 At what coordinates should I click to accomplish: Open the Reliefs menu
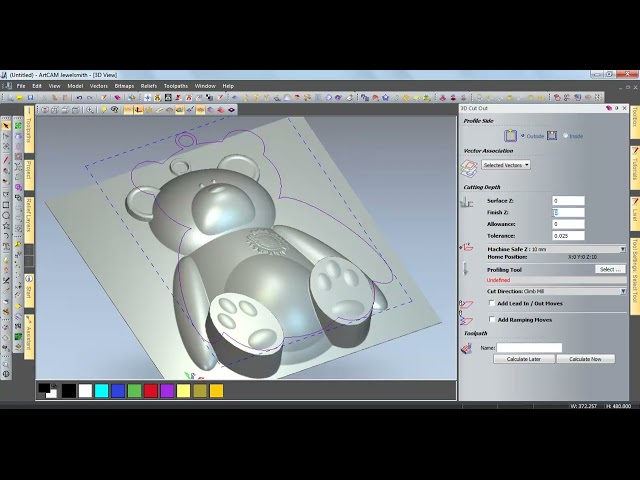coord(149,86)
